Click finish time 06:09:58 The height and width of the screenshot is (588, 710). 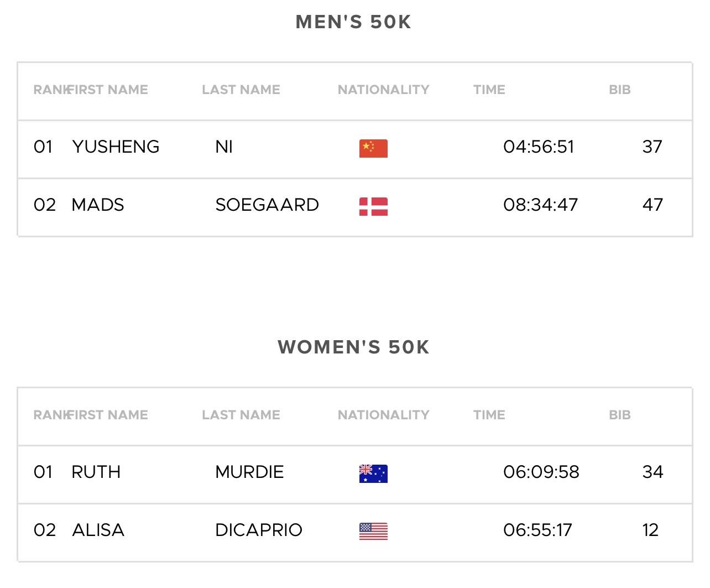[541, 472]
